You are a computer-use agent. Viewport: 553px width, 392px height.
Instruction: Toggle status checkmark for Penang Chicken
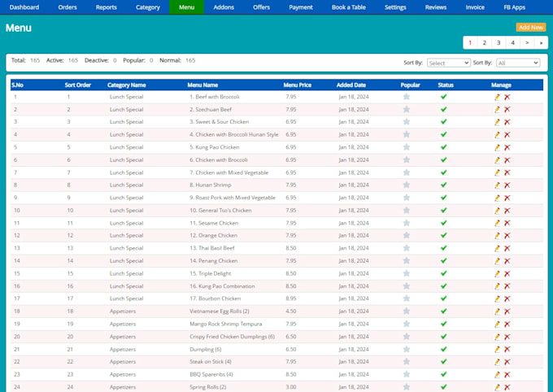tap(444, 261)
